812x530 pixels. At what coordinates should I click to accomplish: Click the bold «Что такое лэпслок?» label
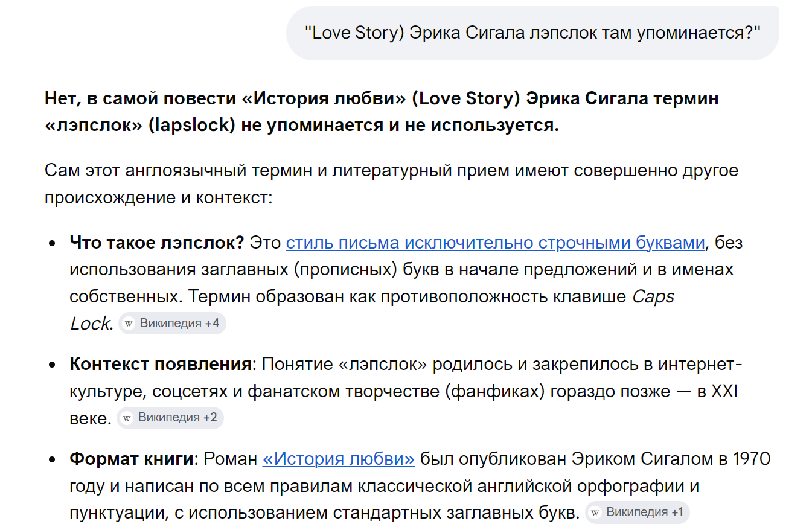(x=156, y=243)
